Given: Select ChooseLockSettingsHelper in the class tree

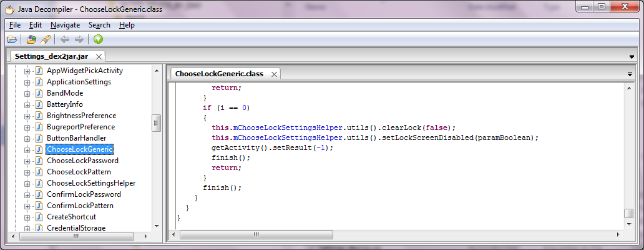Looking at the screenshot, I should click(x=91, y=183).
